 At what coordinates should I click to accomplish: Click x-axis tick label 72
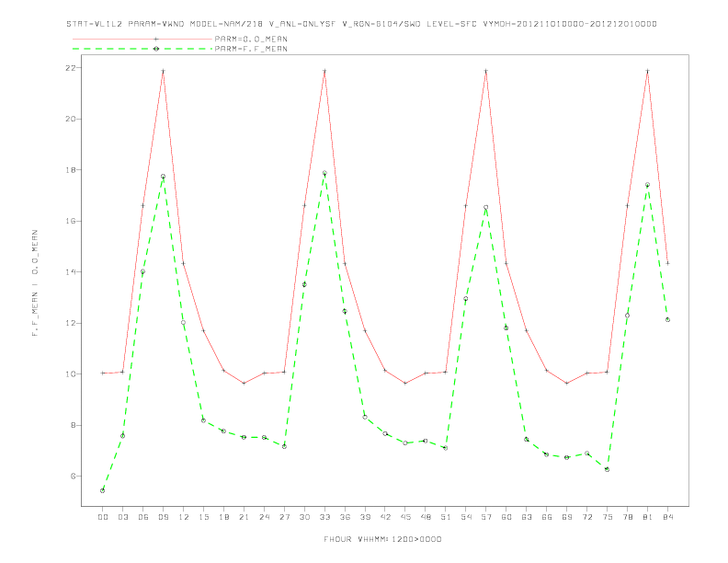pyautogui.click(x=586, y=517)
